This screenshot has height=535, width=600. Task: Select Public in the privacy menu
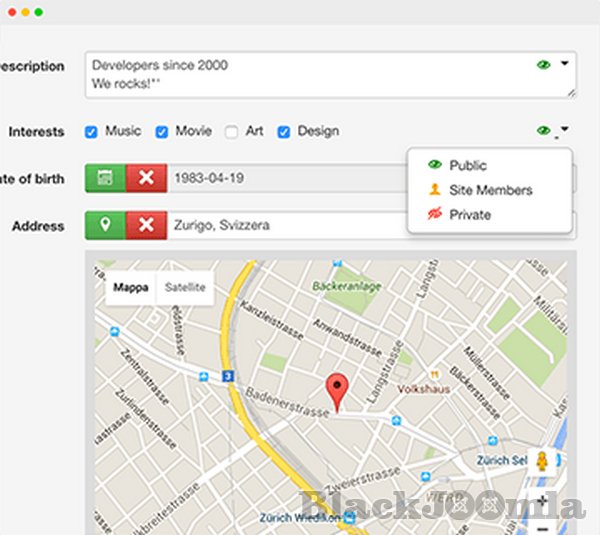[x=467, y=166]
